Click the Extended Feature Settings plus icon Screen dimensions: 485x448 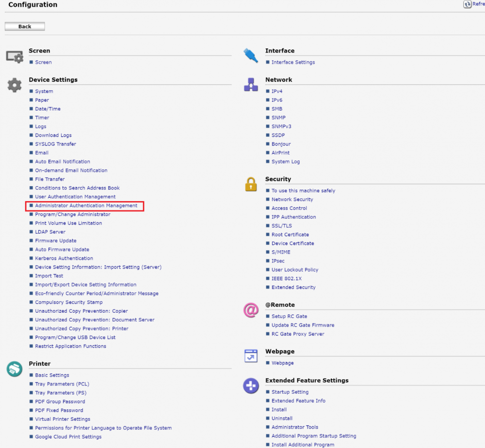(x=251, y=386)
